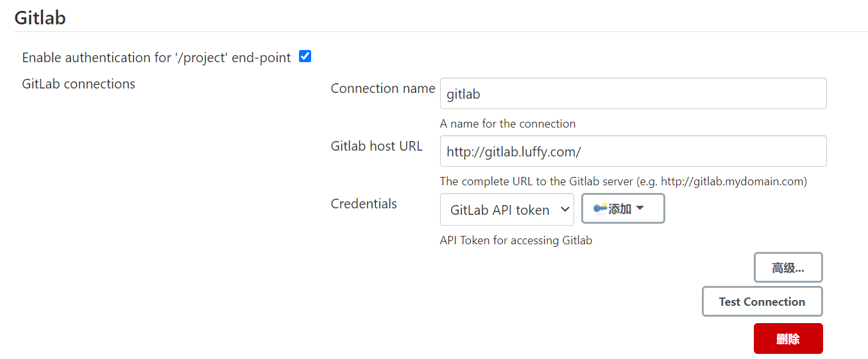Click the red 删除 delete button
The image size is (868, 359).
(788, 338)
